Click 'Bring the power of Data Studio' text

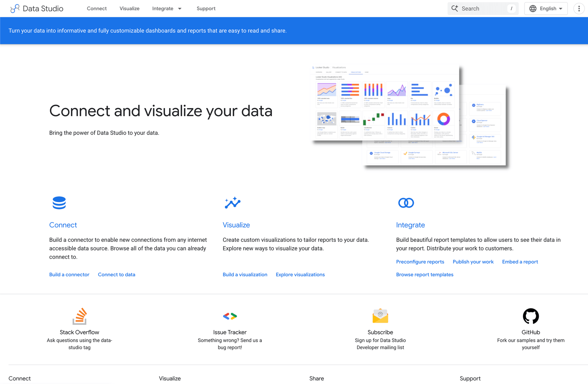tap(104, 133)
